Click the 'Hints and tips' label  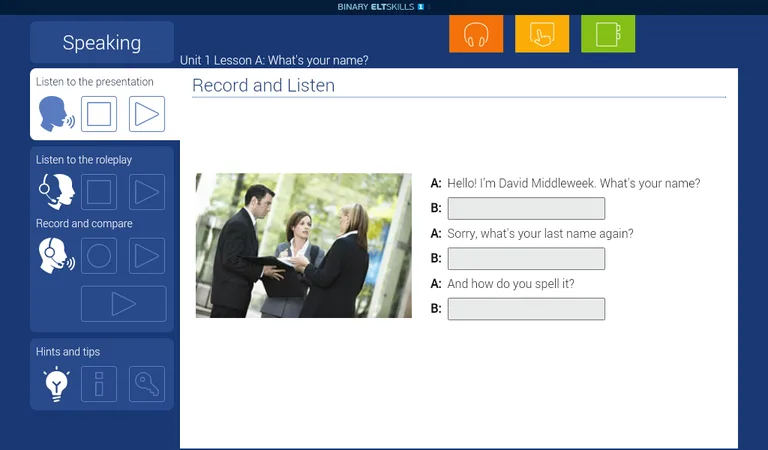(68, 352)
